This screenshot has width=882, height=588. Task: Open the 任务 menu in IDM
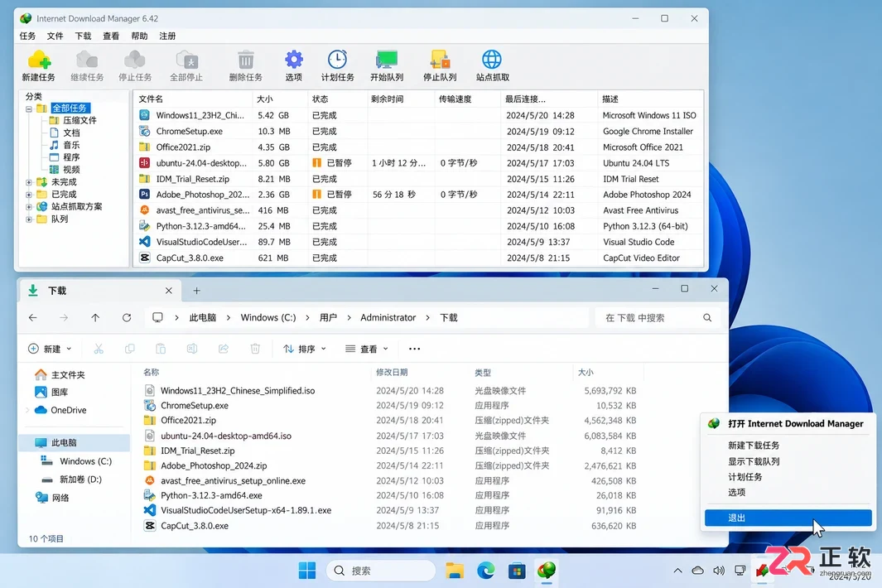[27, 36]
